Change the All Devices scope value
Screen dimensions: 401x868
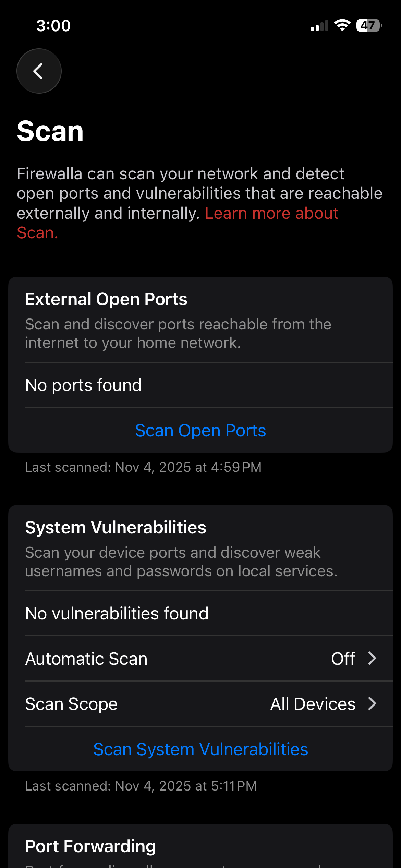pyautogui.click(x=313, y=704)
